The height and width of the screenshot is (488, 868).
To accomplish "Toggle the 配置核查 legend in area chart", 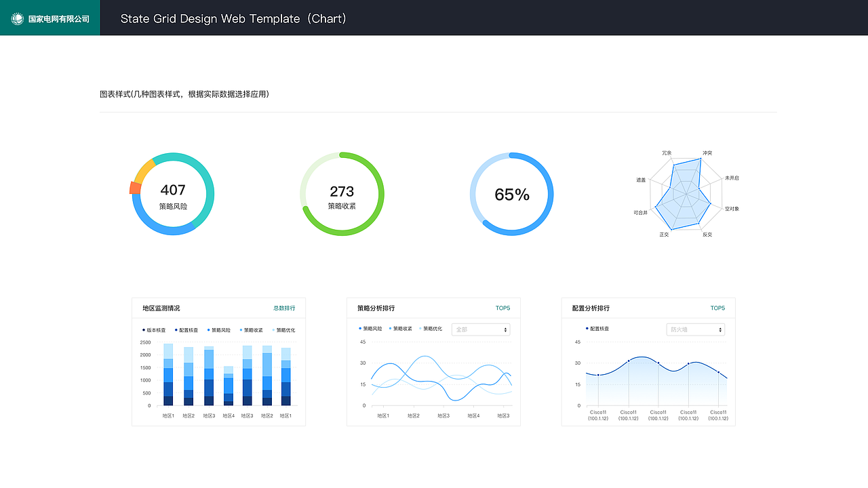I will click(x=597, y=329).
